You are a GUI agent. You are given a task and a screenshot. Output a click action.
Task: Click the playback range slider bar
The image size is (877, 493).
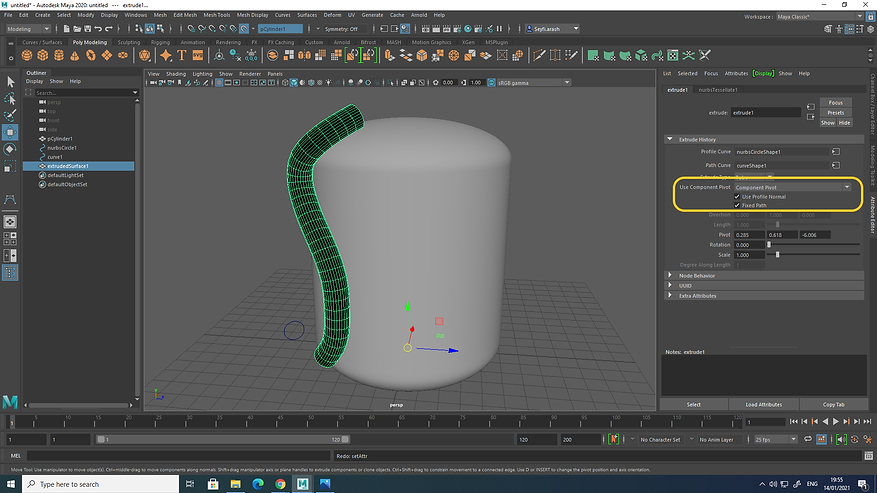(223, 439)
